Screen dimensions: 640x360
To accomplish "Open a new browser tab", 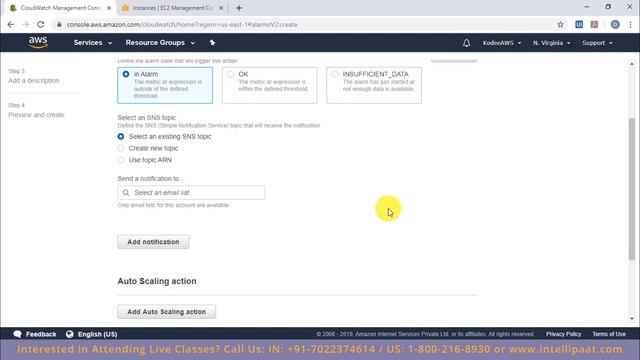I will coord(239,8).
